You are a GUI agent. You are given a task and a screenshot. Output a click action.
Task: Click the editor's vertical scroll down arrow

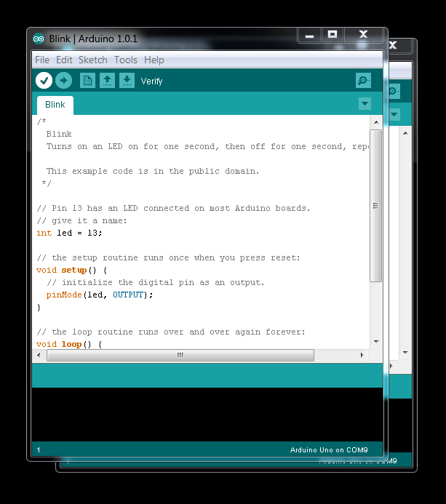click(x=376, y=342)
